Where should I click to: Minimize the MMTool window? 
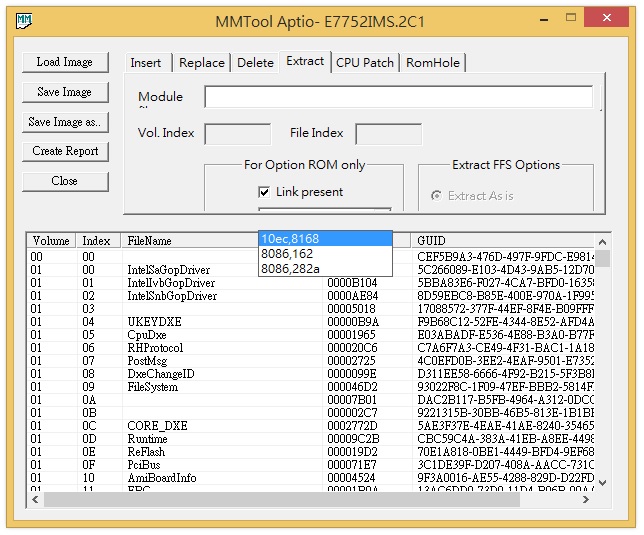click(544, 19)
